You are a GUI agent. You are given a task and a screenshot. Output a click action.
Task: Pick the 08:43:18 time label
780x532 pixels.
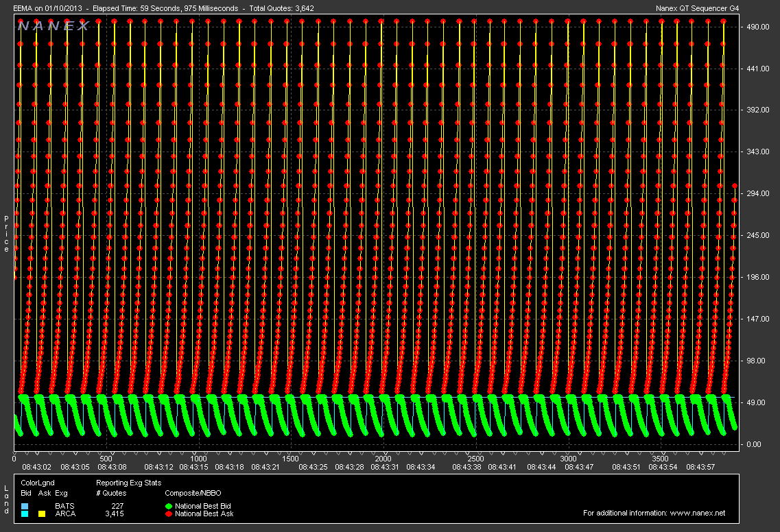point(229,467)
